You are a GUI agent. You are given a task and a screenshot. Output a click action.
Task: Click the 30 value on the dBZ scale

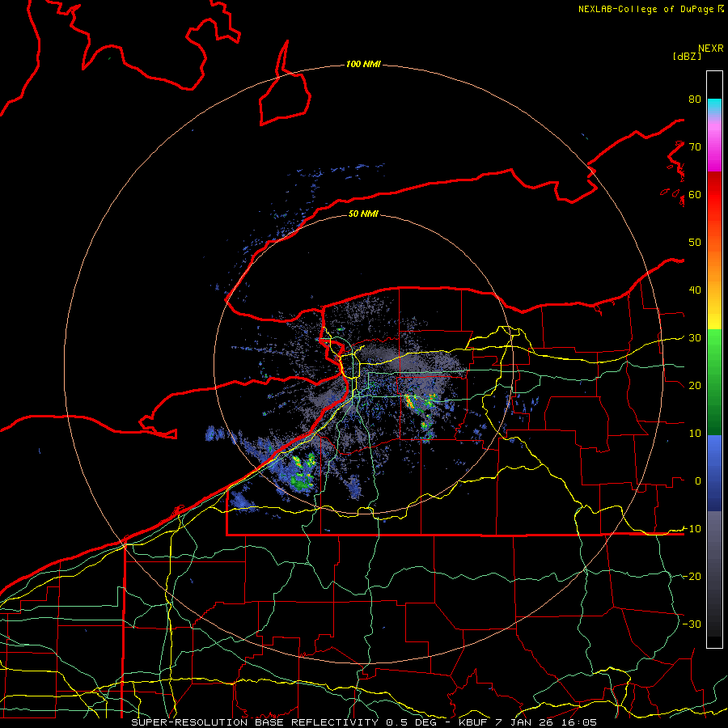pos(695,338)
